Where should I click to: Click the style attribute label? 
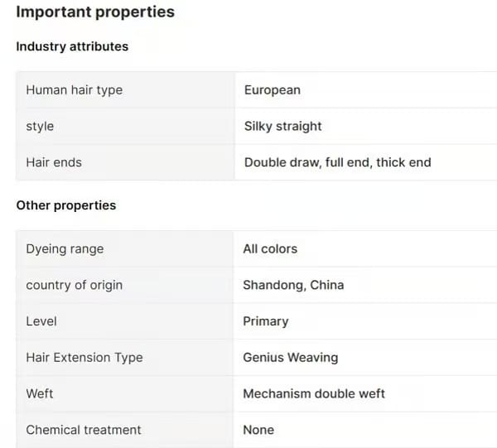pos(40,127)
